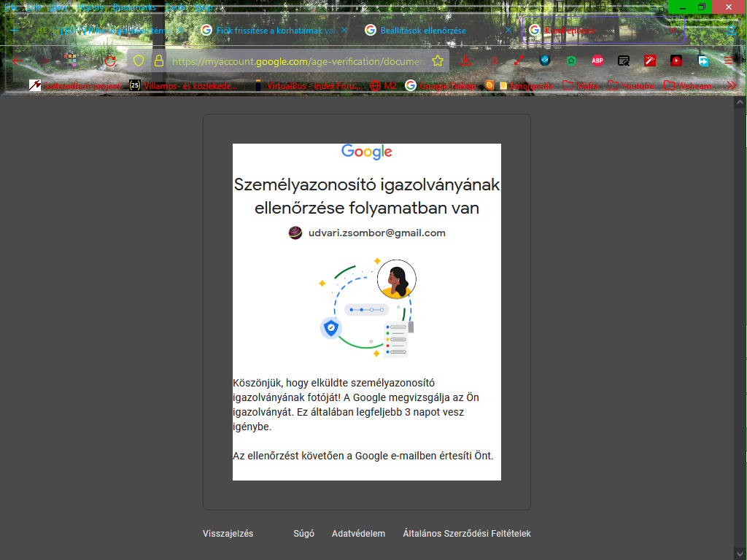
Task: Open the Emojipedia bookmark
Action: (x=527, y=86)
